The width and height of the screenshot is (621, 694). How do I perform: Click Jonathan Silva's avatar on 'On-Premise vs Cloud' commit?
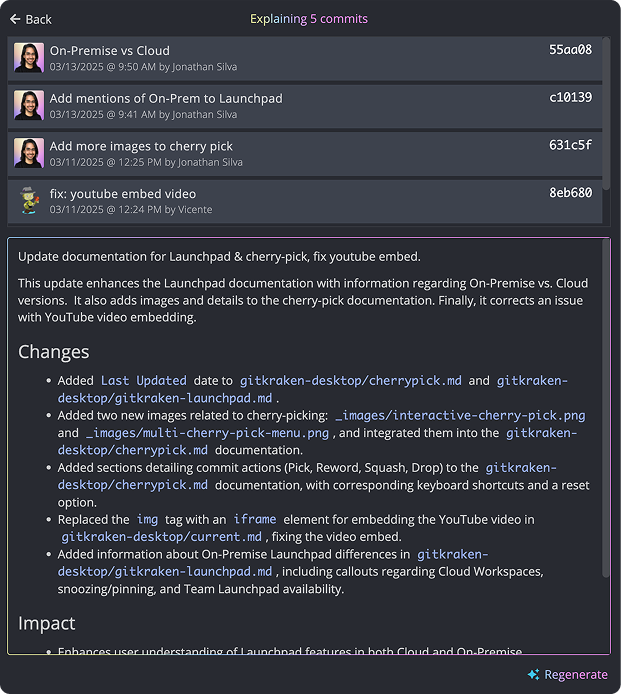(x=29, y=58)
